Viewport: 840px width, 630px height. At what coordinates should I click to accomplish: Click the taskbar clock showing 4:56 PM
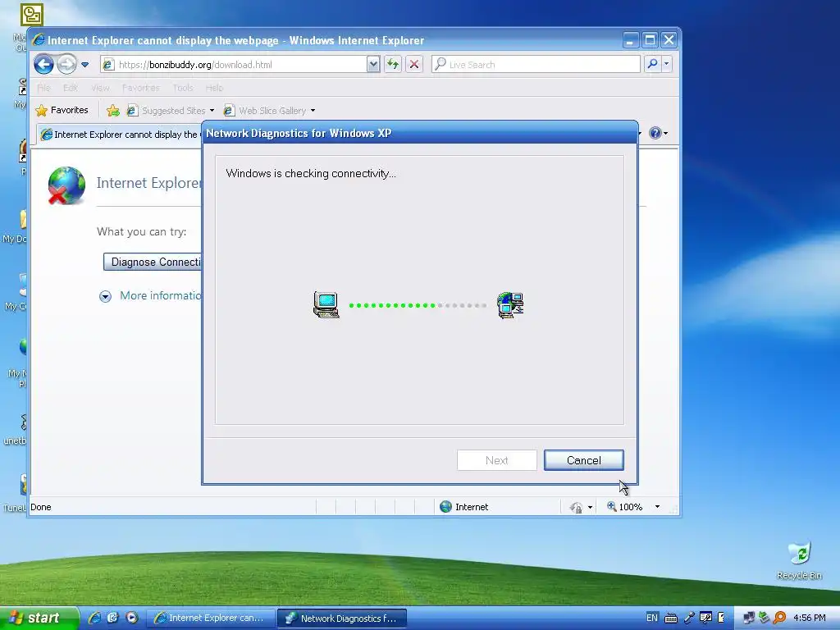[x=809, y=618]
